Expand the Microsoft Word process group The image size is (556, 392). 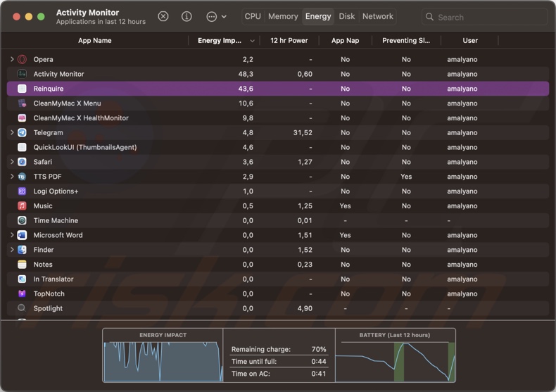click(12, 235)
